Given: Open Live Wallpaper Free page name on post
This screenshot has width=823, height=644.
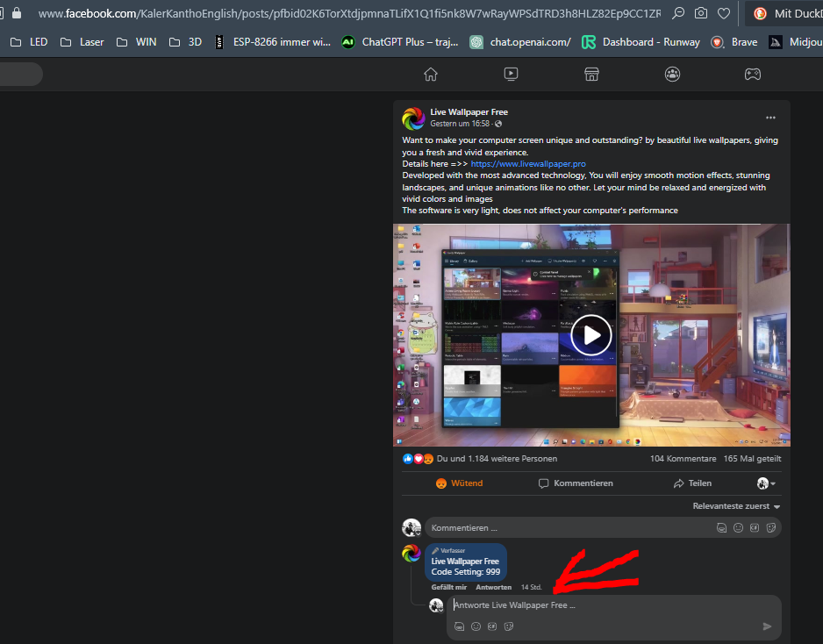Looking at the screenshot, I should point(469,111).
